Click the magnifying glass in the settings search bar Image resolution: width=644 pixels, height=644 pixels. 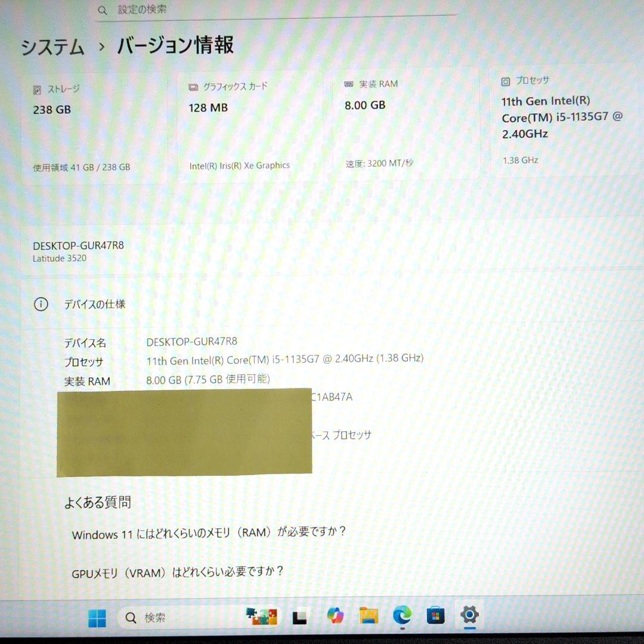(x=102, y=10)
